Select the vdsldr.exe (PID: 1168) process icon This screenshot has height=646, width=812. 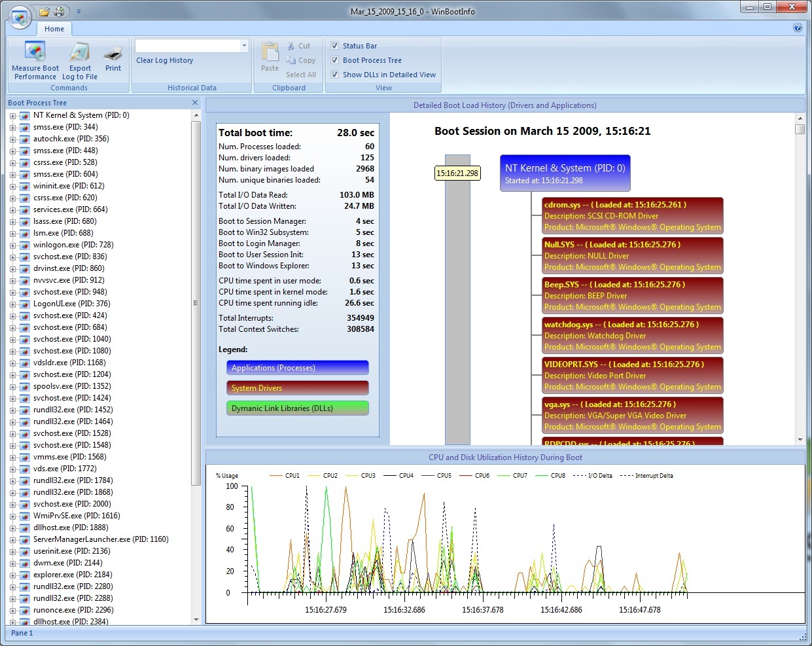25,363
